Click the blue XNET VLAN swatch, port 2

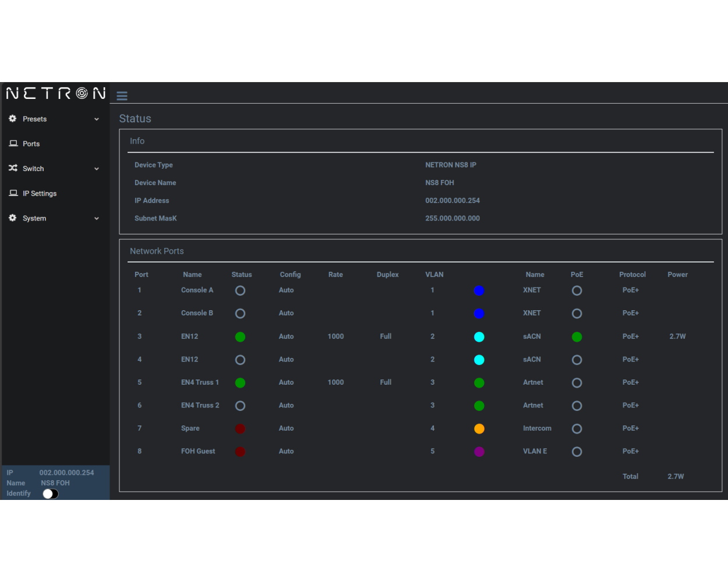point(479,313)
